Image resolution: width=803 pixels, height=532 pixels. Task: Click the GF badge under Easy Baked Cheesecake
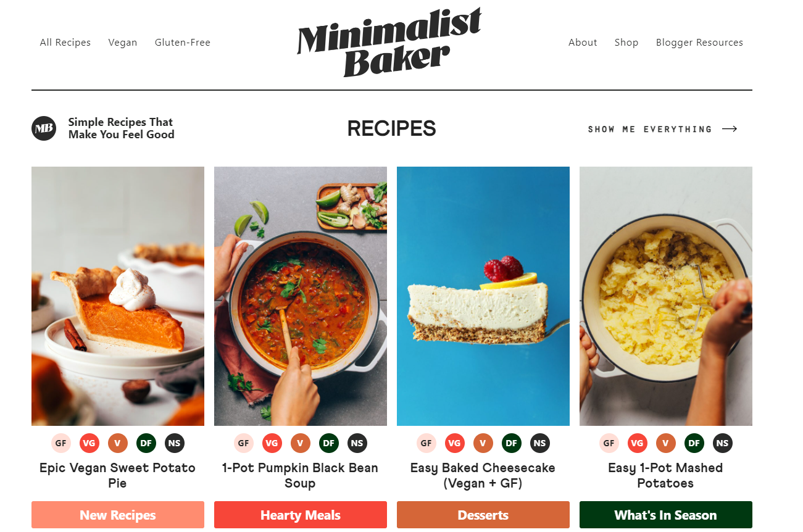coord(426,443)
